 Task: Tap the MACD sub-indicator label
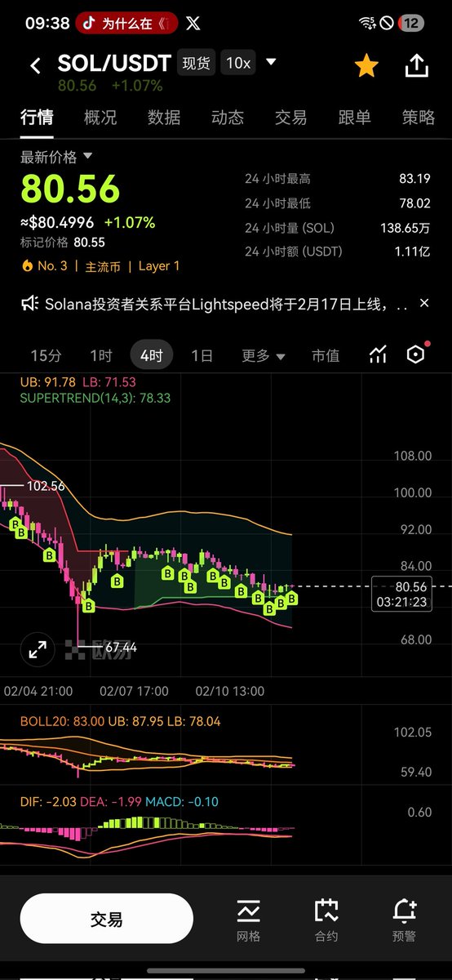point(182,802)
